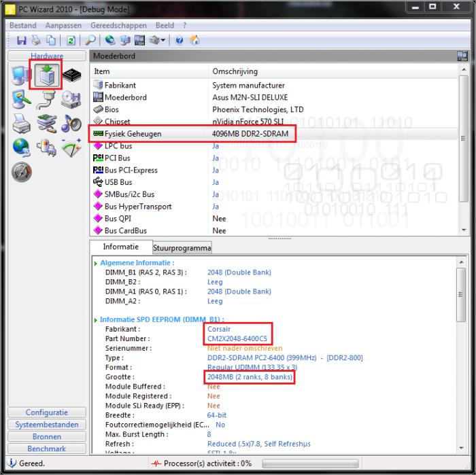Screen dimensions: 476x475
Task: Open the dropdown arrow beside camera icon
Action: [163, 40]
